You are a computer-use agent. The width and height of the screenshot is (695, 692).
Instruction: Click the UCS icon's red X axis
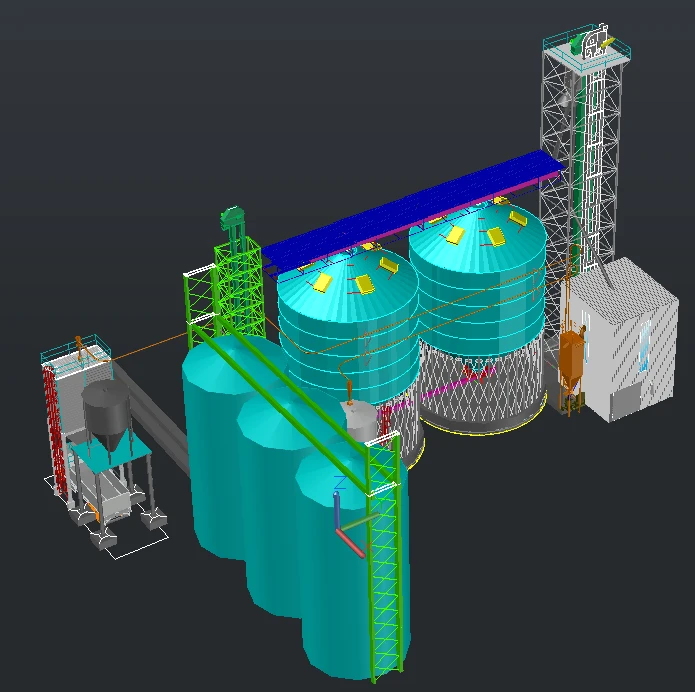click(351, 543)
